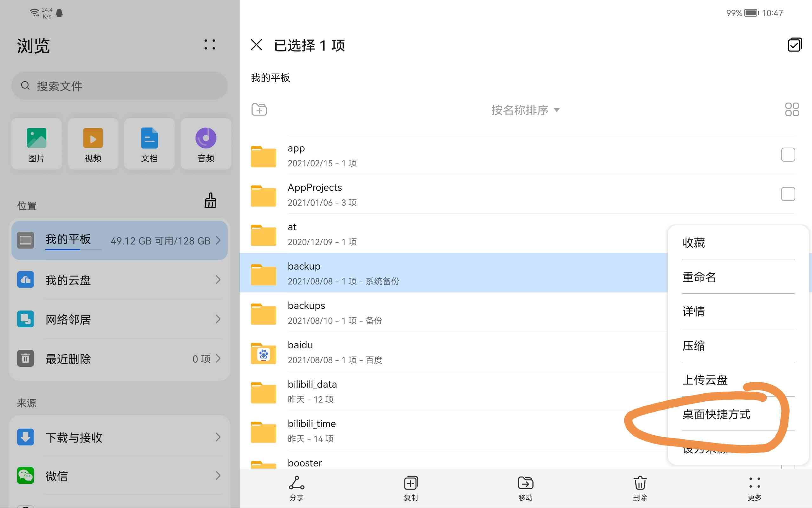Choose 重命名 from the context menu
The width and height of the screenshot is (812, 508).
click(x=738, y=277)
